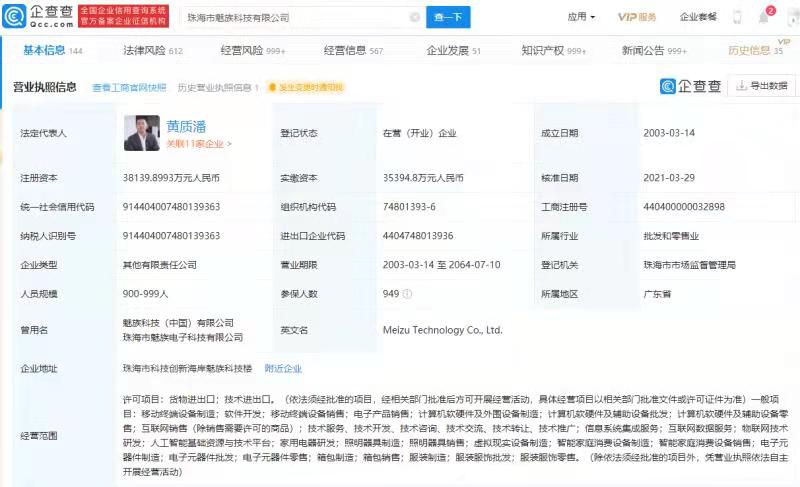The height and width of the screenshot is (487, 800).
Task: Open the mobile phone app icon
Action: click(736, 17)
